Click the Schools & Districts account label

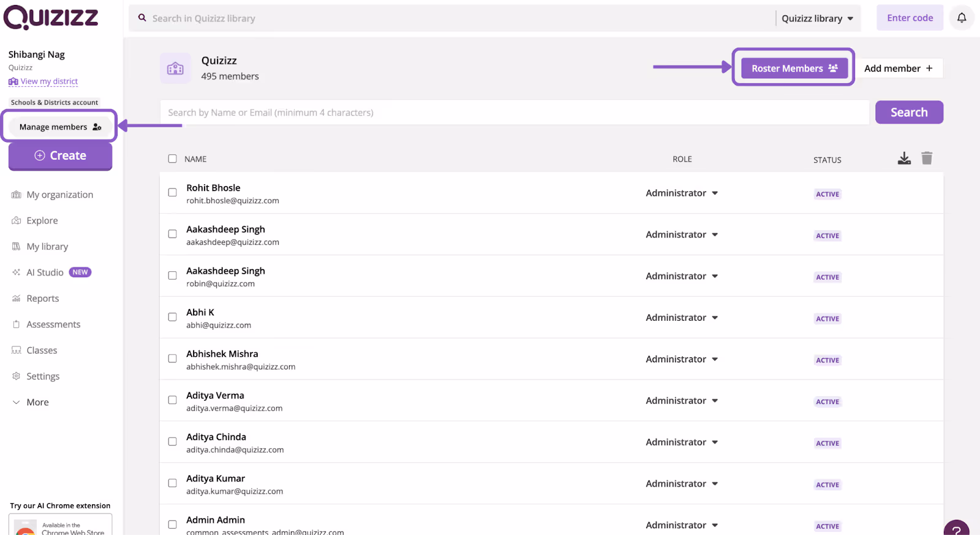pyautogui.click(x=54, y=102)
